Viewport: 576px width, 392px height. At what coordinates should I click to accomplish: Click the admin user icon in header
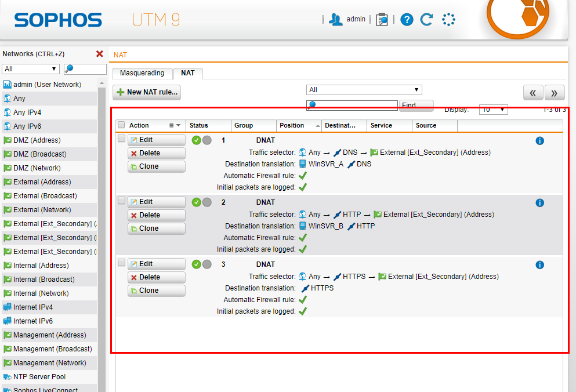tap(335, 19)
